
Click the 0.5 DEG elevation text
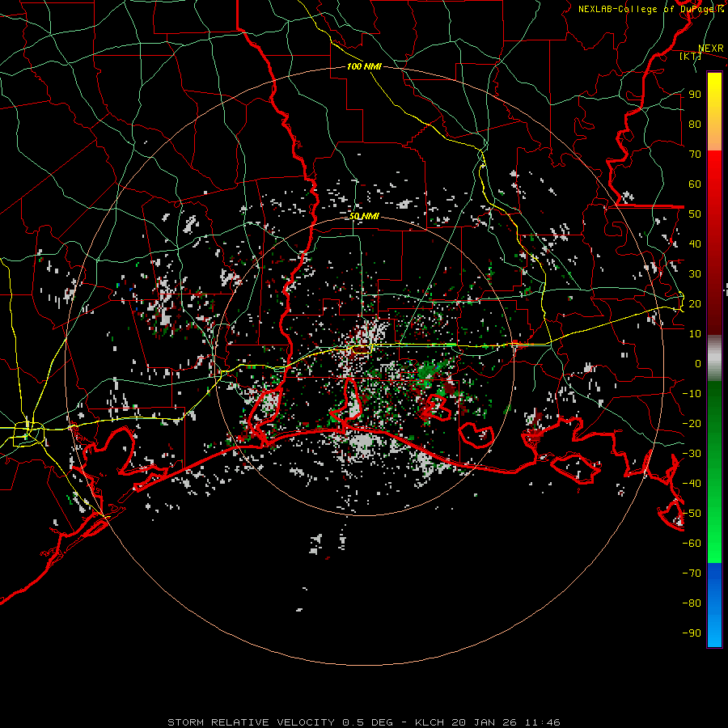tap(367, 722)
